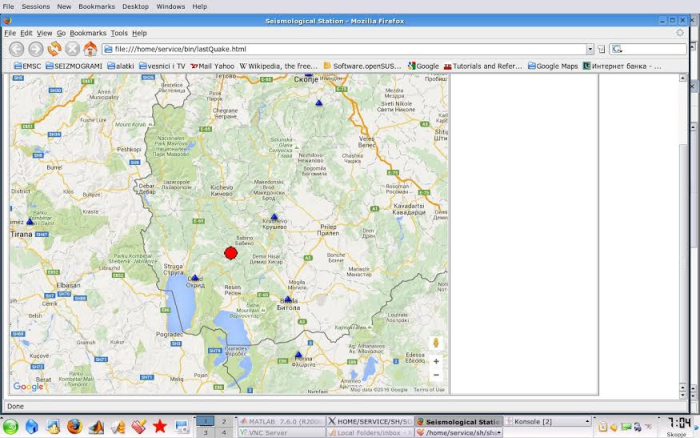Screen dimensions: 700x438
Task: Expand the URL address bar dropdown
Action: click(589, 49)
